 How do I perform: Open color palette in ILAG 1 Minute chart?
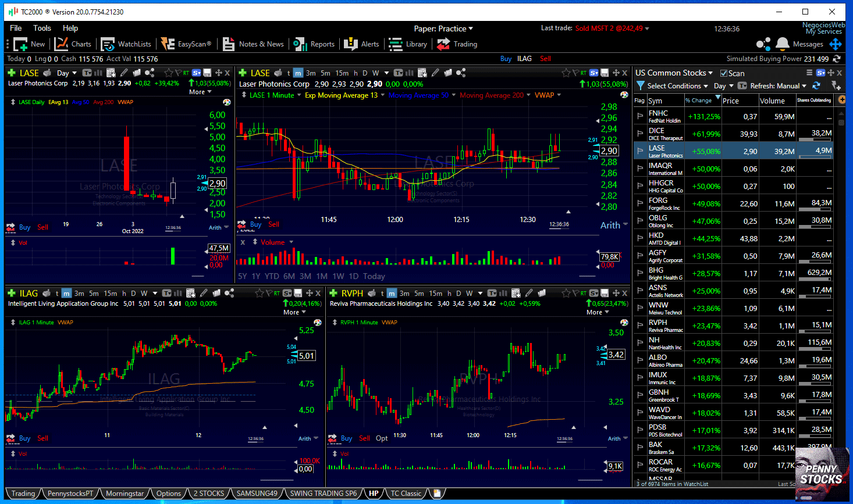(x=318, y=322)
